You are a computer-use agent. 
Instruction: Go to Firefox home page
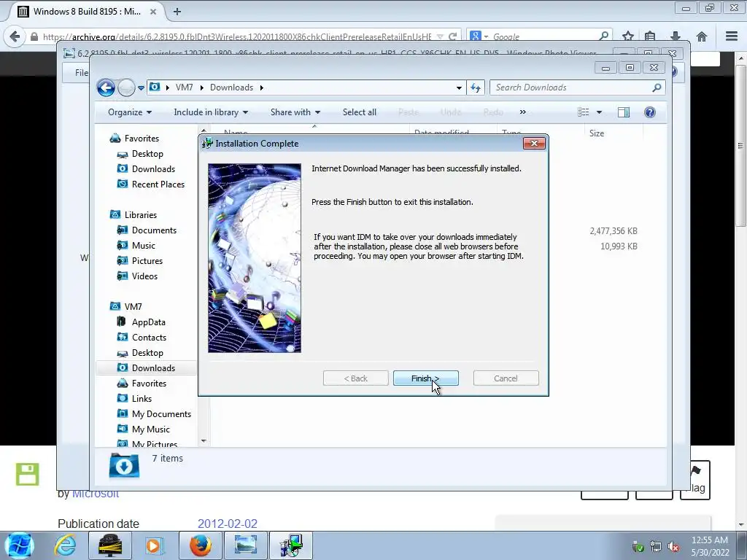pyautogui.click(x=701, y=36)
